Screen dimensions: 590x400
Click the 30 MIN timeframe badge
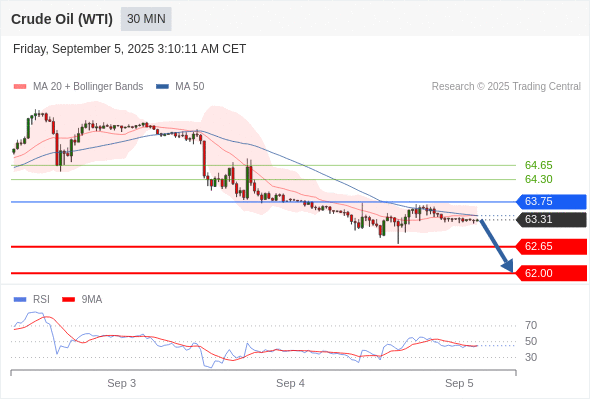pos(146,19)
